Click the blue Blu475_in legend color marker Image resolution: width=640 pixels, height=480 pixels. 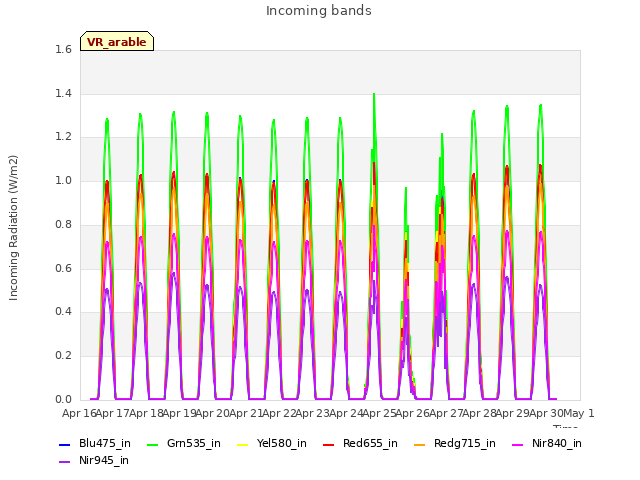click(x=64, y=444)
